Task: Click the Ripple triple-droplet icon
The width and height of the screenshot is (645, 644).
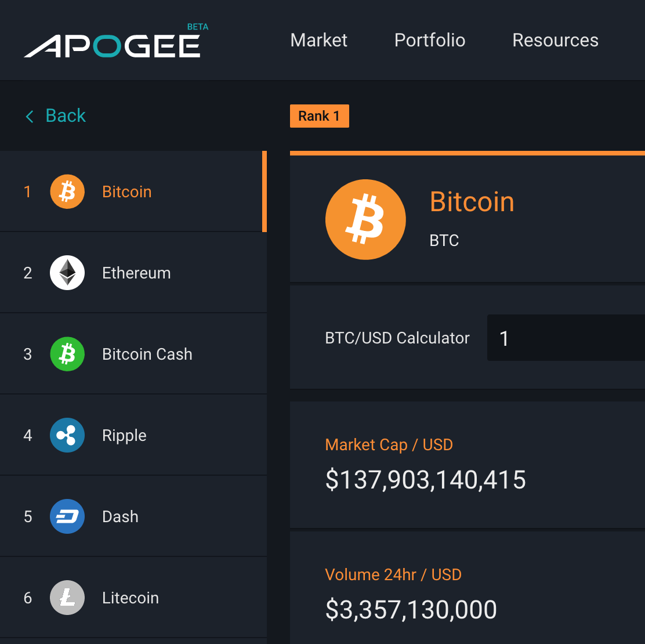Action: tap(67, 435)
